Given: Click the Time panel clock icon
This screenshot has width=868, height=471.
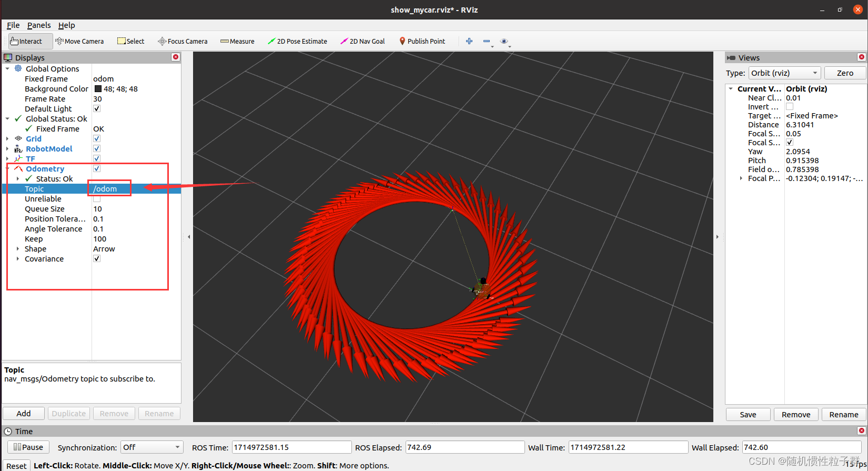Looking at the screenshot, I should point(8,431).
